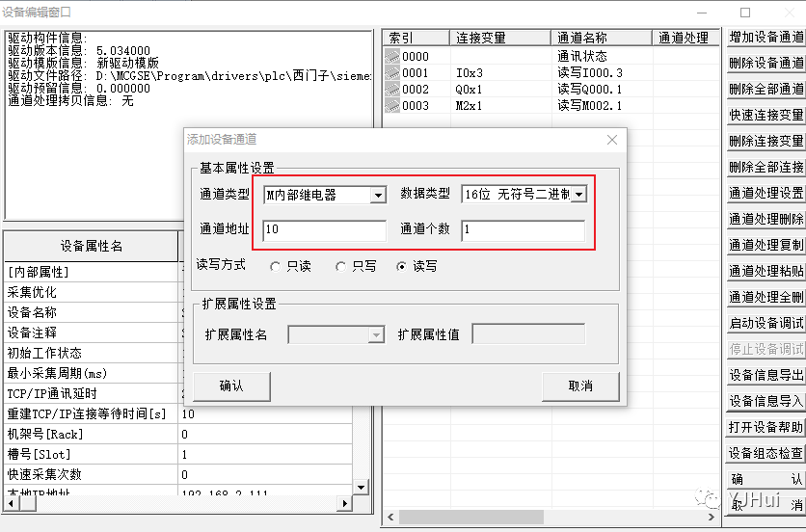Select the 采集优化 property row

point(92,292)
